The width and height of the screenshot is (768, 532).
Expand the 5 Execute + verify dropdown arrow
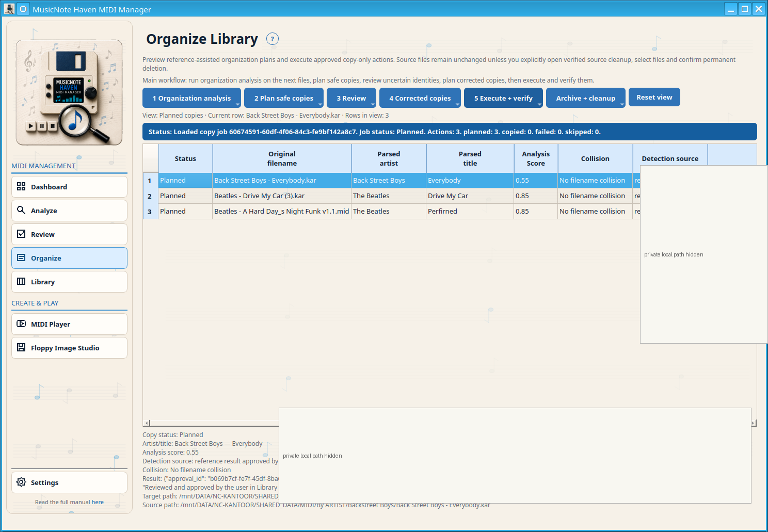click(x=539, y=104)
